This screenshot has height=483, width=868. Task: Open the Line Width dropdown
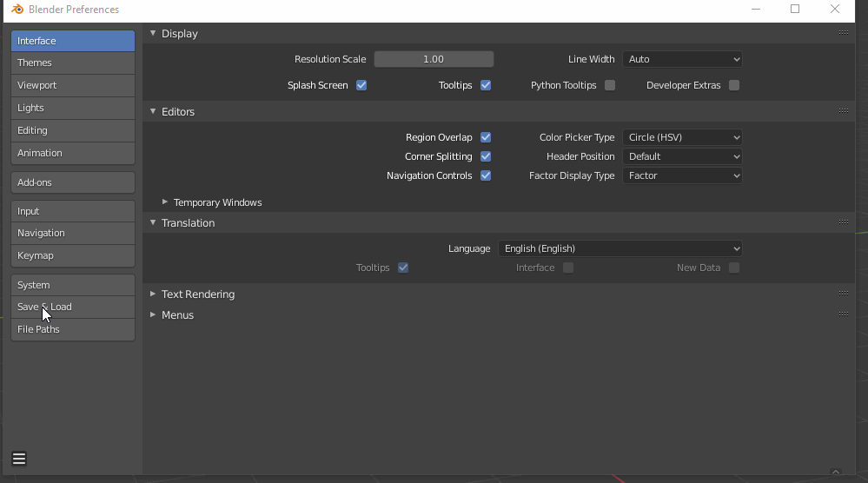[682, 59]
